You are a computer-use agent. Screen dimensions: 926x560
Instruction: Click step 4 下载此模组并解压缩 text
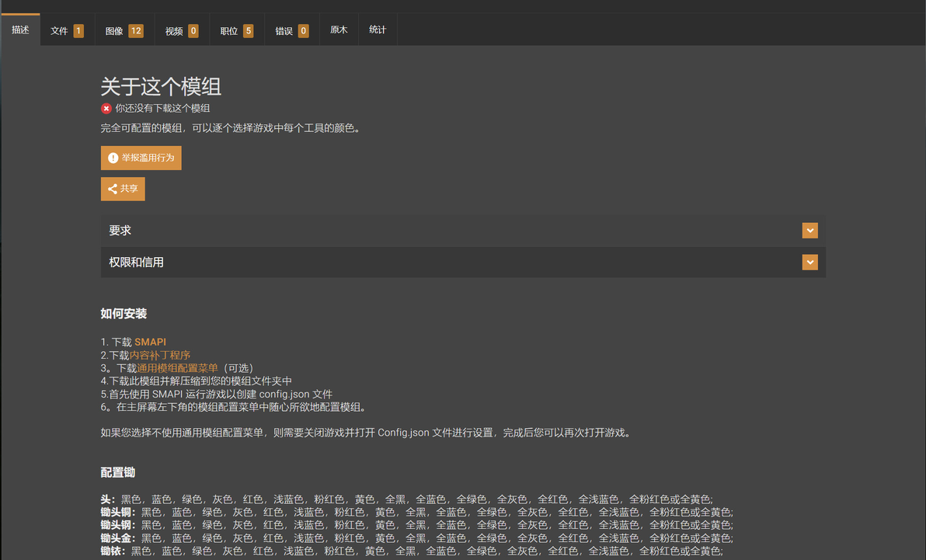196,381
